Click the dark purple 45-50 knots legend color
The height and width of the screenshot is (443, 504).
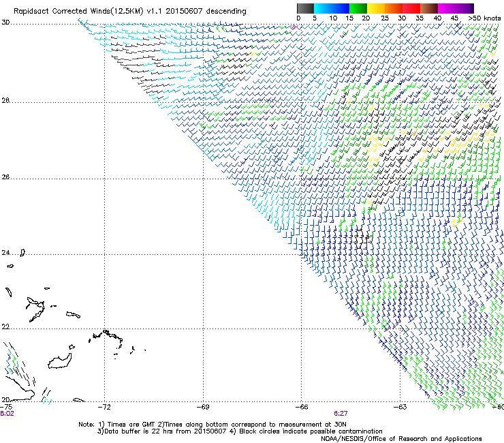[464, 8]
